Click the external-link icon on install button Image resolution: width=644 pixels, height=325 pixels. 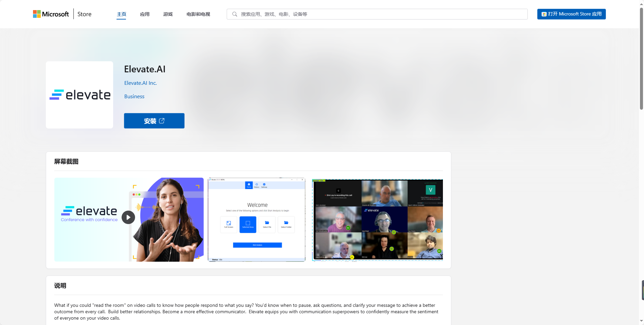(x=162, y=121)
